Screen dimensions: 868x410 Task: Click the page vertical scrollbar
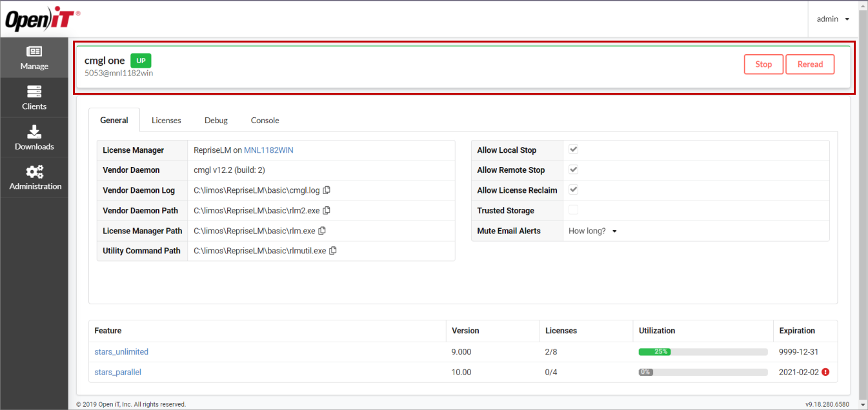pyautogui.click(x=862, y=205)
